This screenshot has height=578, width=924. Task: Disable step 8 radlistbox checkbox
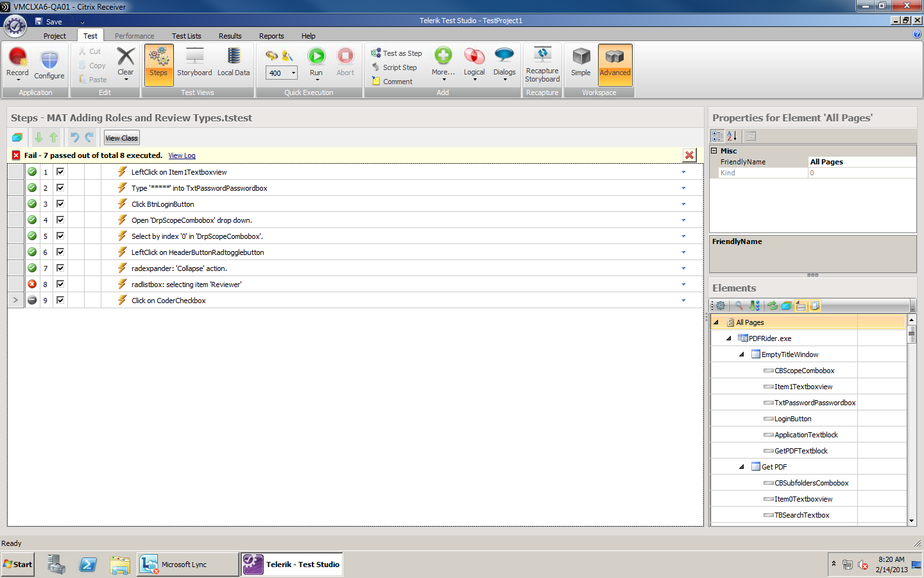60,284
